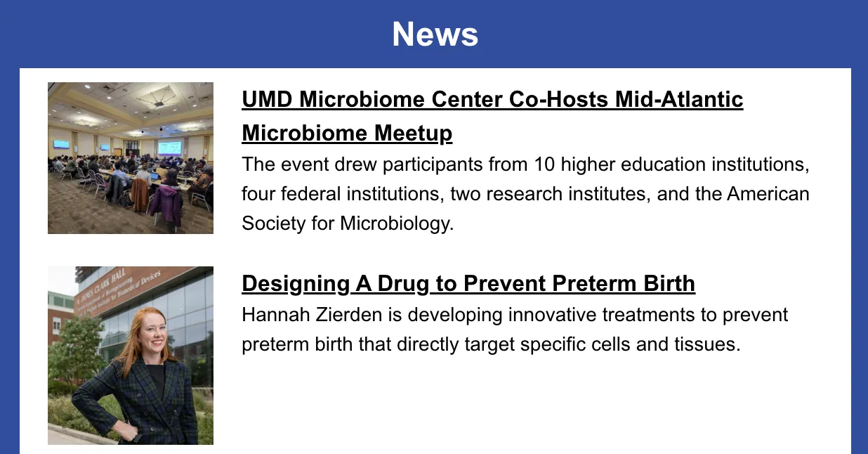Open the Designing A Drug to Prevent Preterm Birth link

pos(468,283)
